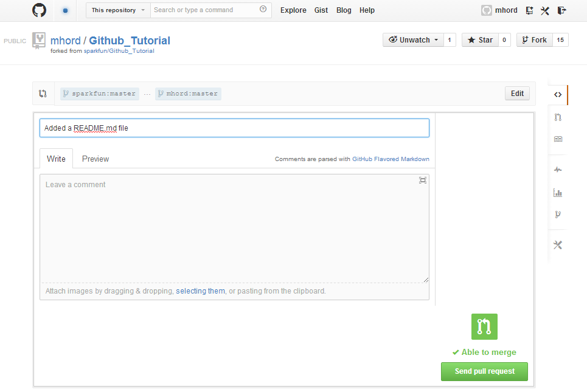The width and height of the screenshot is (587, 392).
Task: Star the repository
Action: (x=481, y=40)
